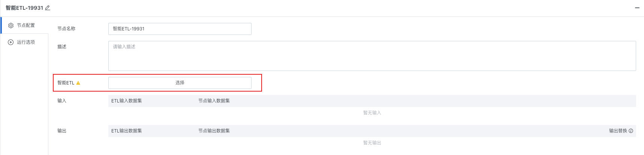The height and width of the screenshot is (155, 644).
Task: Click into the 描述 text area
Action: click(372, 56)
